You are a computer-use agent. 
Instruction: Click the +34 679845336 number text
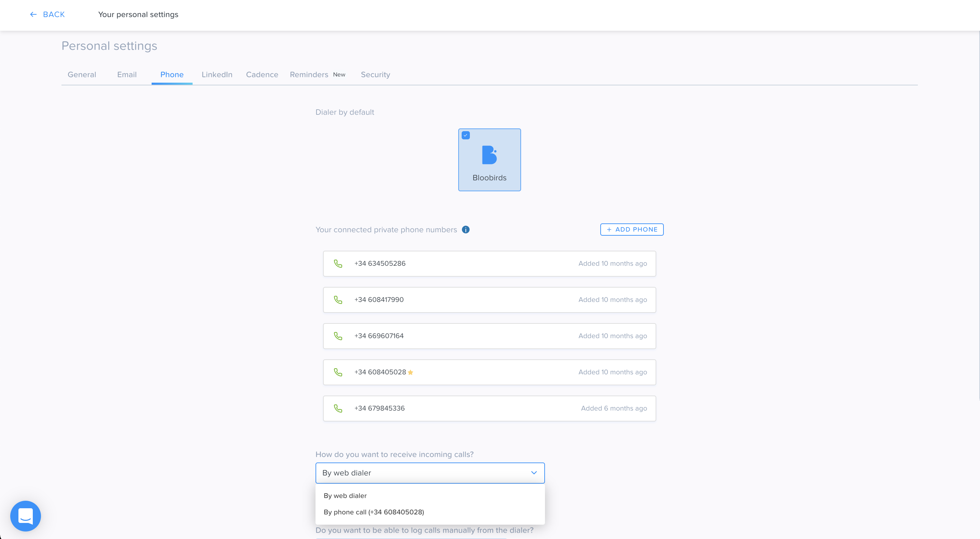tap(379, 408)
